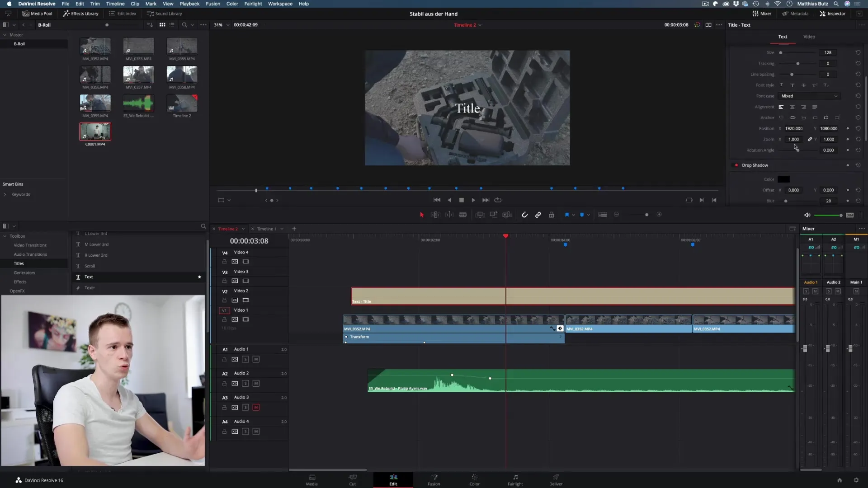Open the Sound Library panel
The width and height of the screenshot is (868, 488).
164,14
